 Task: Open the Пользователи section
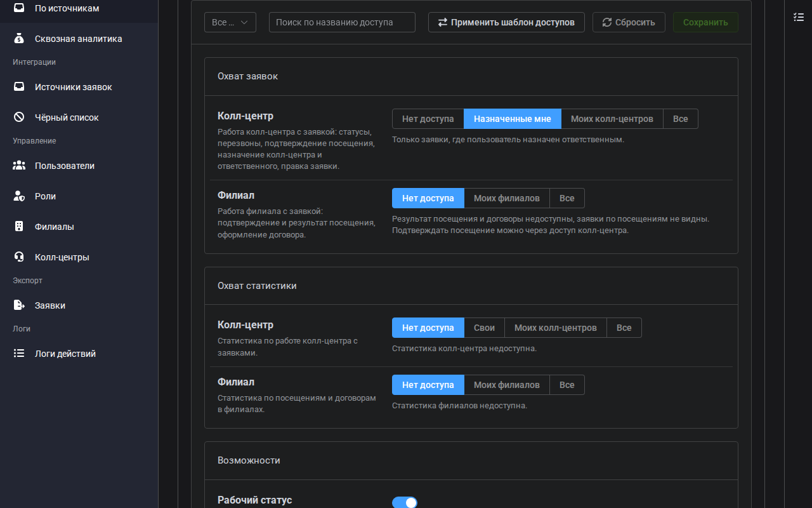click(x=79, y=166)
